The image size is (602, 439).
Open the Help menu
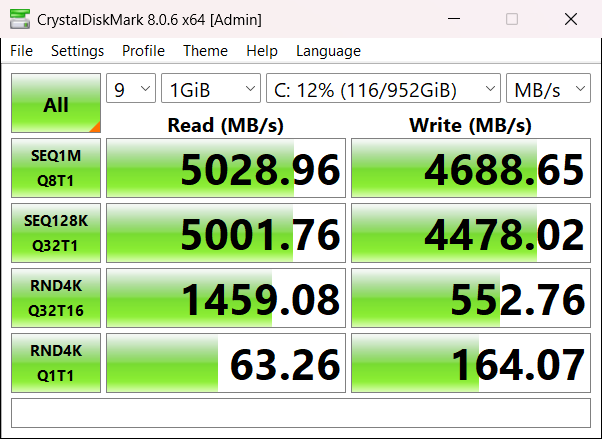[x=262, y=51]
